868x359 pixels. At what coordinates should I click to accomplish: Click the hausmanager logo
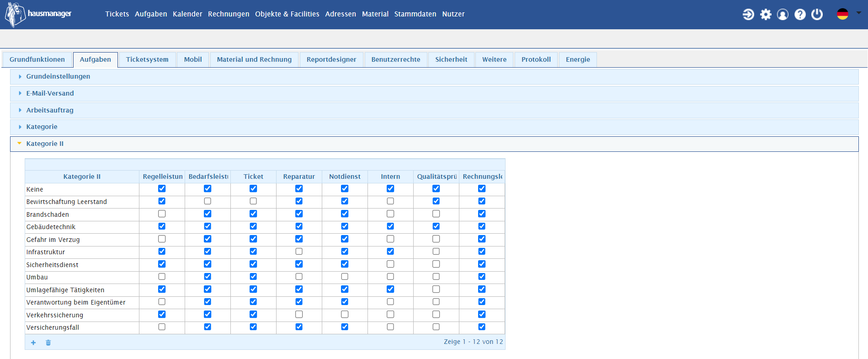click(x=38, y=14)
